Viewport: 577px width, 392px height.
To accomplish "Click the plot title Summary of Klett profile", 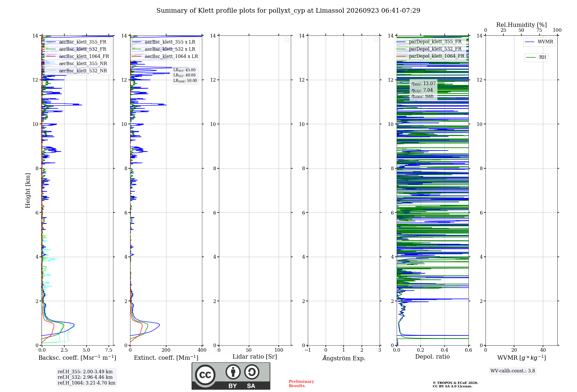I will click(288, 11).
